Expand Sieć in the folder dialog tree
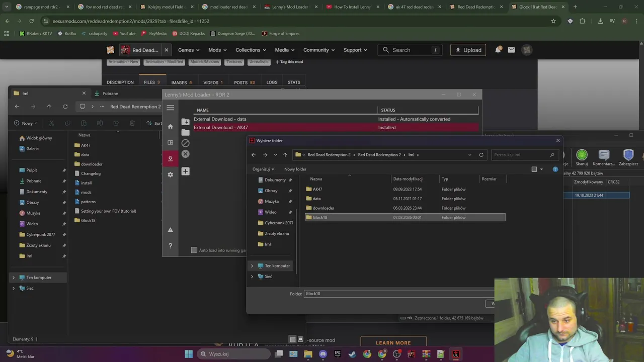 coord(252,277)
